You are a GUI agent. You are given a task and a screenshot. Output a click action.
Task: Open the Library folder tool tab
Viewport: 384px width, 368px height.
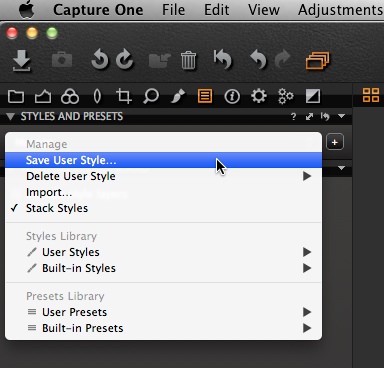coord(16,97)
